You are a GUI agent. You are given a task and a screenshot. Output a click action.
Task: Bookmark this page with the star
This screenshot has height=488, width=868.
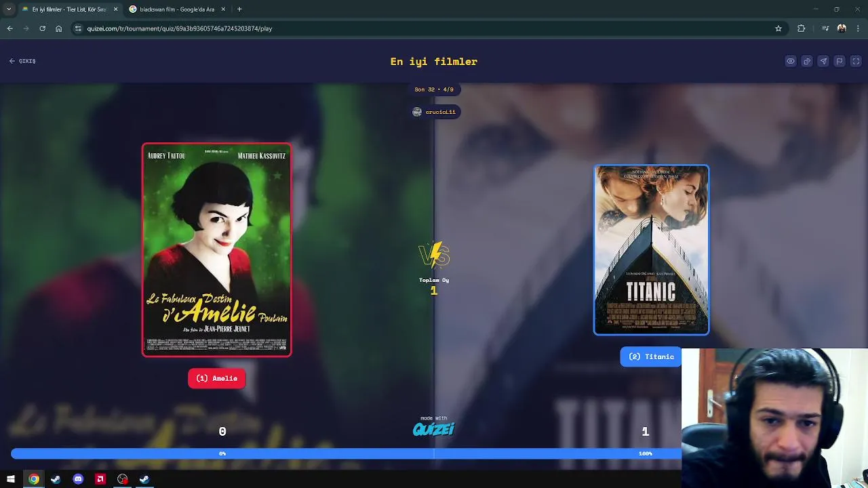pos(778,28)
